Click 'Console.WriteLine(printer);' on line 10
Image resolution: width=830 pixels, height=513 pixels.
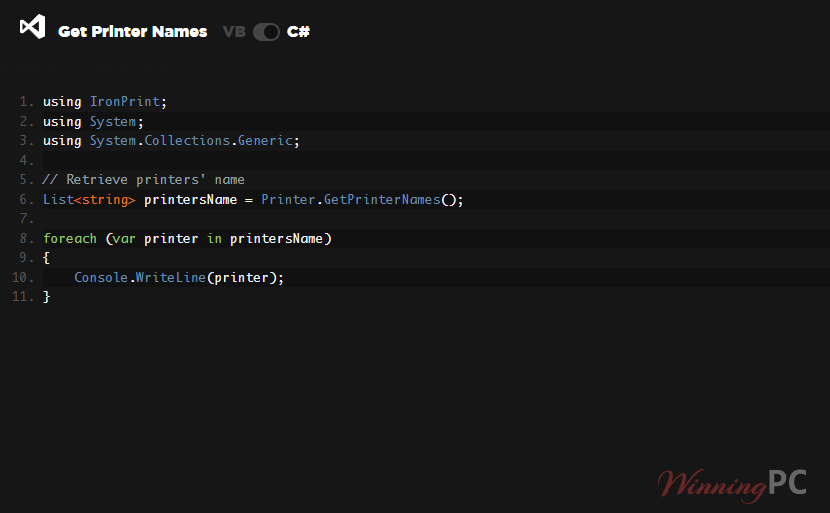tap(179, 277)
